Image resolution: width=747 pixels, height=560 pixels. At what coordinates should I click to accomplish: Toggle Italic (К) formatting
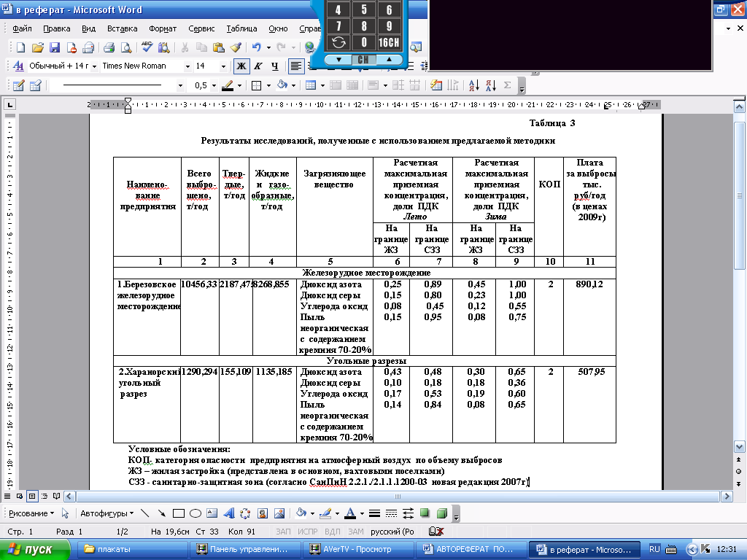coord(258,66)
